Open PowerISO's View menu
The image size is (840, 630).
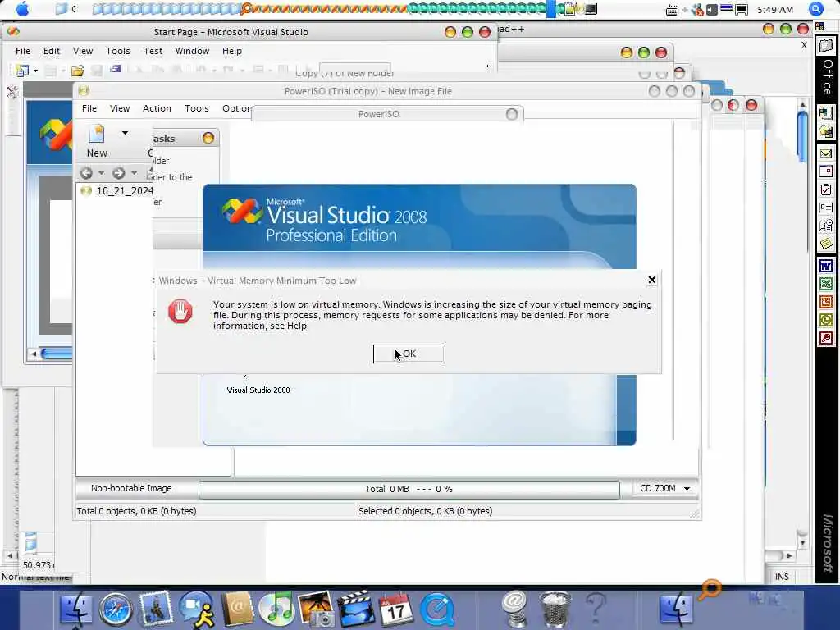120,108
